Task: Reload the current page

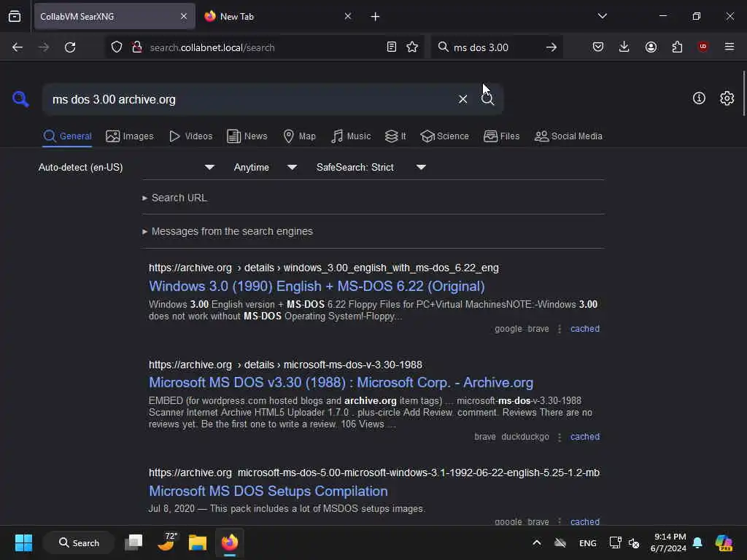Action: coord(70,47)
